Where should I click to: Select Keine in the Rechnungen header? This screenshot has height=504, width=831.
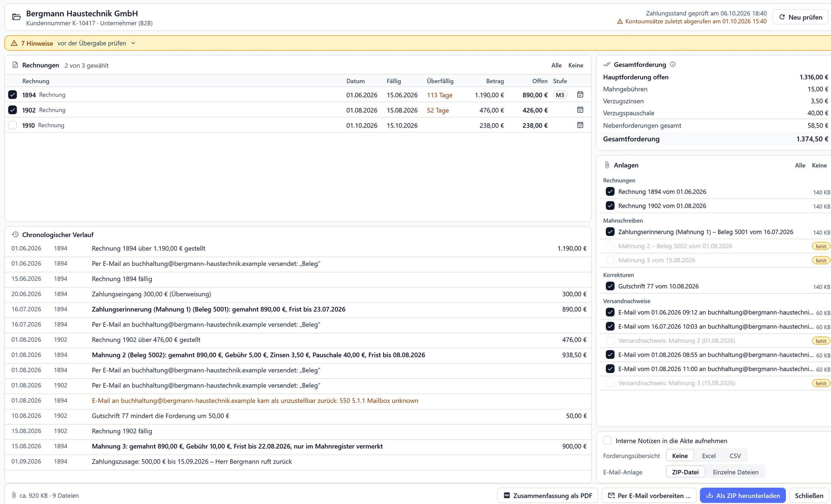(575, 65)
